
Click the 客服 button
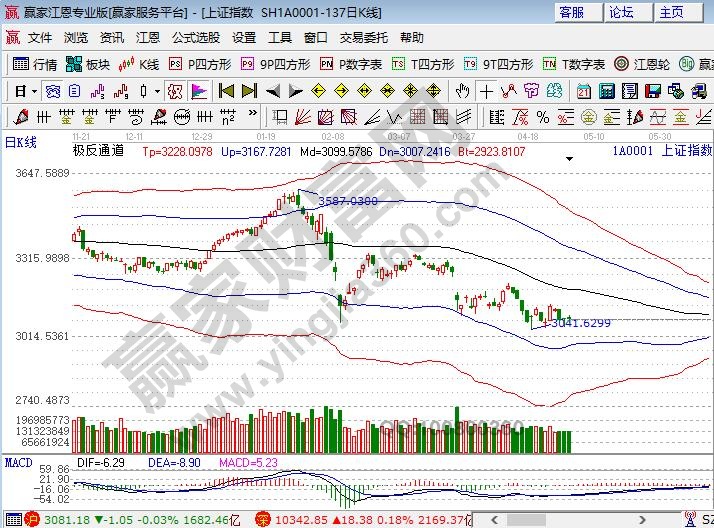point(572,12)
